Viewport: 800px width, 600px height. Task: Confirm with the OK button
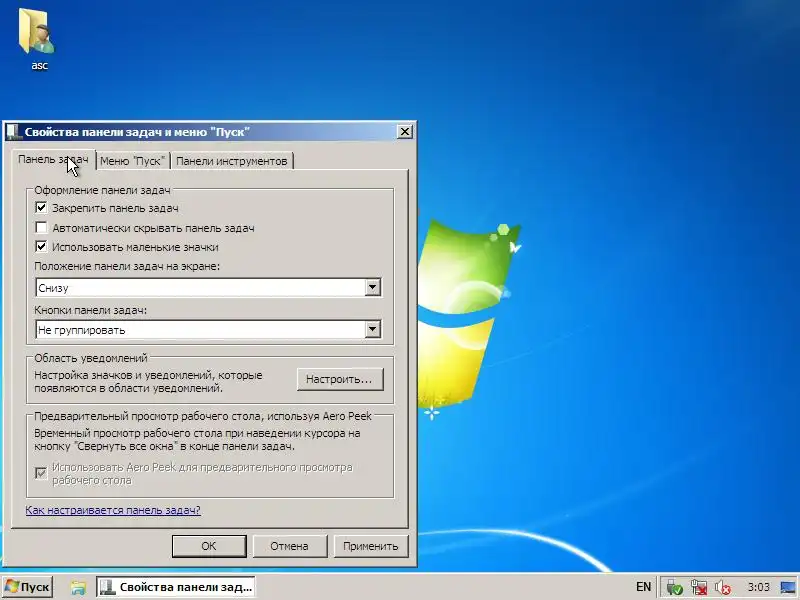pyautogui.click(x=209, y=546)
